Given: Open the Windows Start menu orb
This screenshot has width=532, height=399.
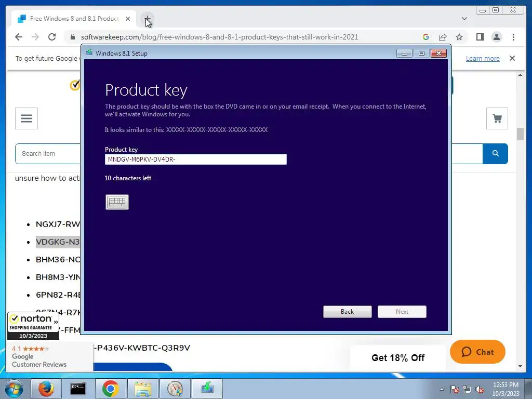Looking at the screenshot, I should (x=14, y=389).
